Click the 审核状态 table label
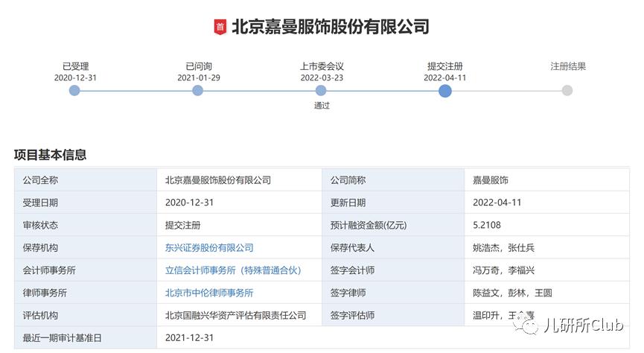This screenshot has height=353, width=644. pyautogui.click(x=40, y=225)
